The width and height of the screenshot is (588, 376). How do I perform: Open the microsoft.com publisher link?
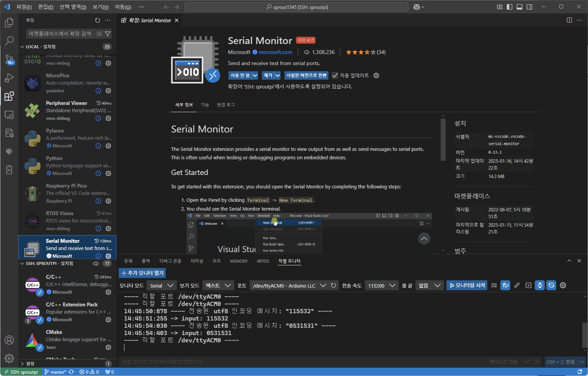275,52
